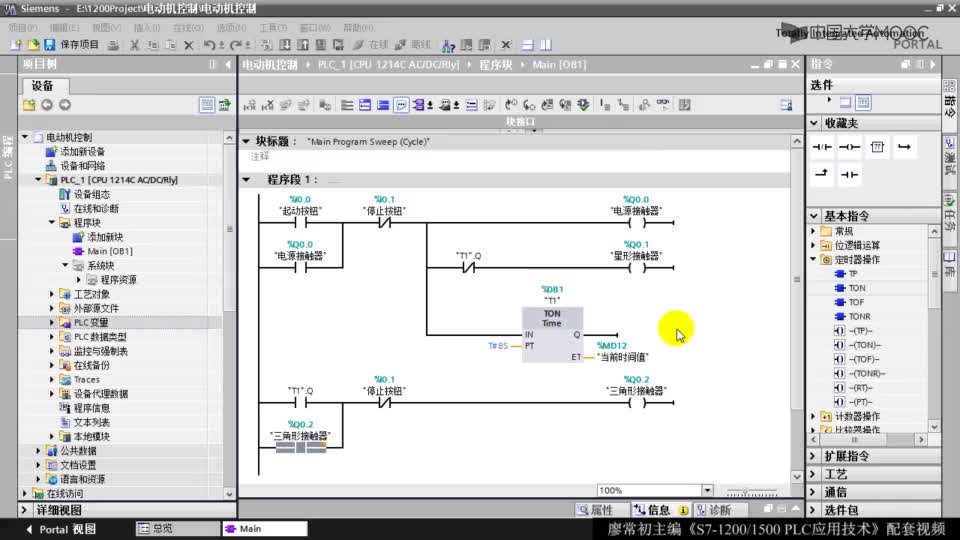Collapse the PLC_1 tree node
The image size is (960, 540).
pos(39,180)
